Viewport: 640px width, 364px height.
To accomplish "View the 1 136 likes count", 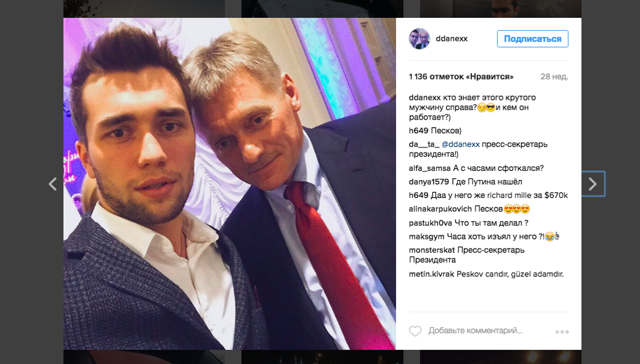I will pyautogui.click(x=461, y=77).
